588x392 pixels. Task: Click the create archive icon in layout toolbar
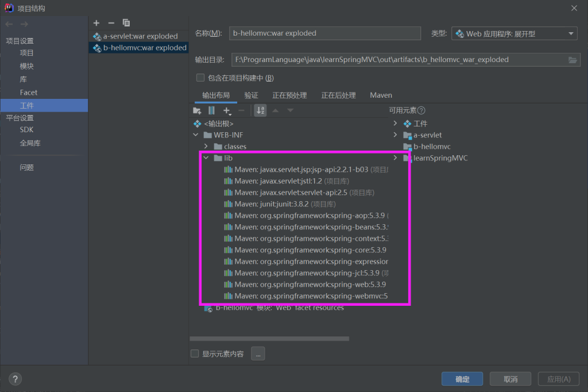click(211, 110)
